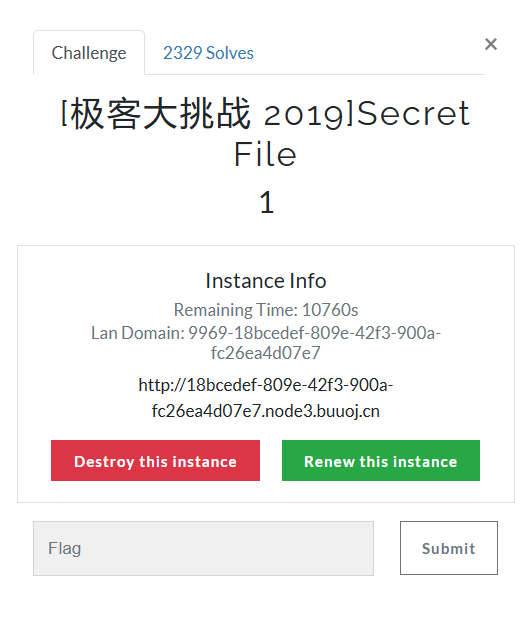Viewport: 531px width, 627px height.
Task: Click the Chinese text 极客大挑战 in the title
Action: tap(162, 114)
